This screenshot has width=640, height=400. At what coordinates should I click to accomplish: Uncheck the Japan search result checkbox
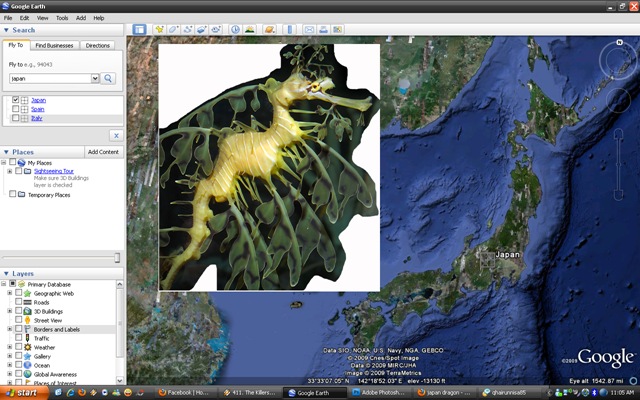[16, 100]
